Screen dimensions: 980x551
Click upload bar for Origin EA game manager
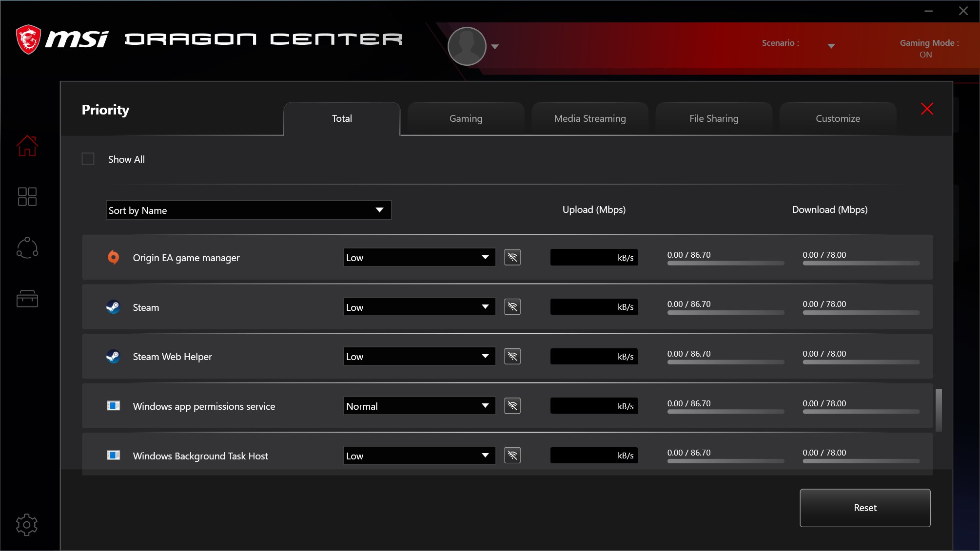(x=725, y=263)
